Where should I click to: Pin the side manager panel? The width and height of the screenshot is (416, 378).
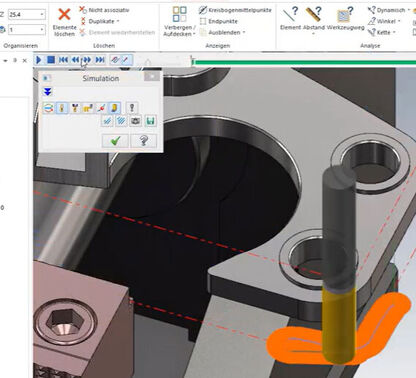point(15,60)
